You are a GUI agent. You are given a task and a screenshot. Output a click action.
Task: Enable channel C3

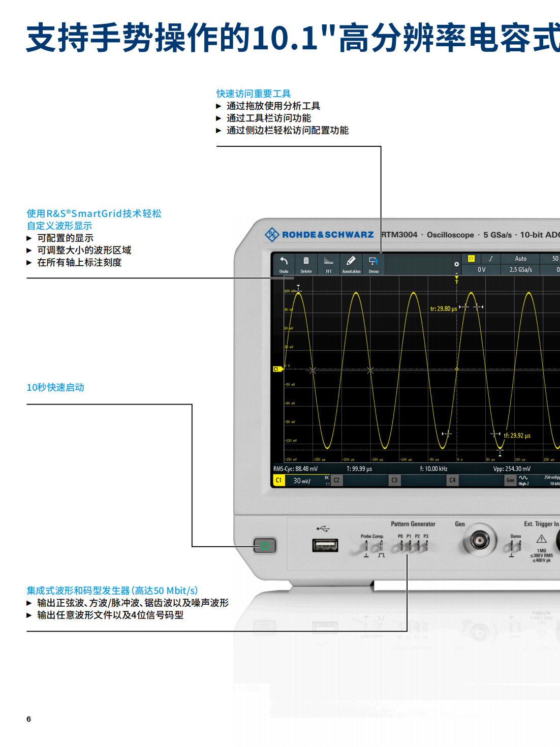[394, 479]
